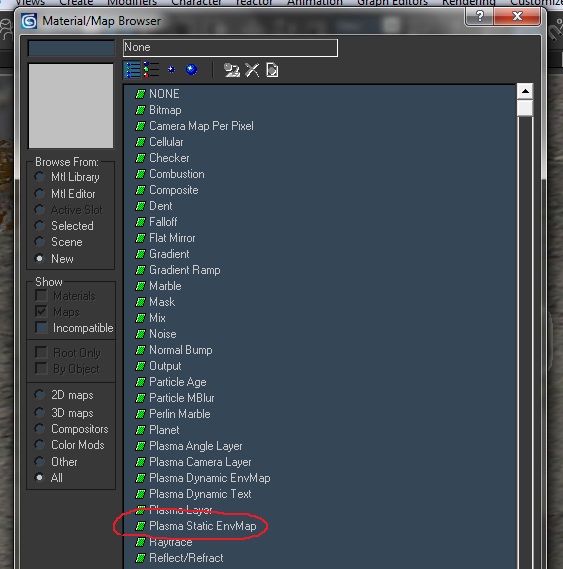Enable the Incompatible checkbox

pyautogui.click(x=41, y=327)
